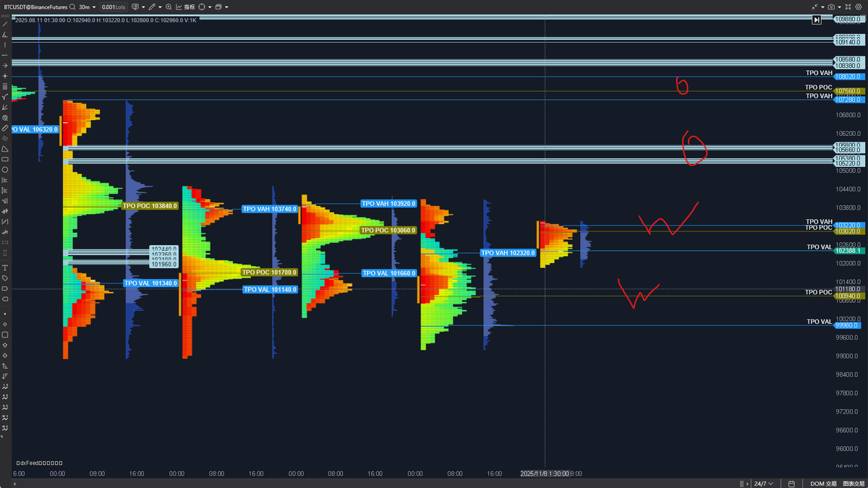
Task: Click the four-arrow fullscreen toggle icon
Action: pyautogui.click(x=848, y=7)
